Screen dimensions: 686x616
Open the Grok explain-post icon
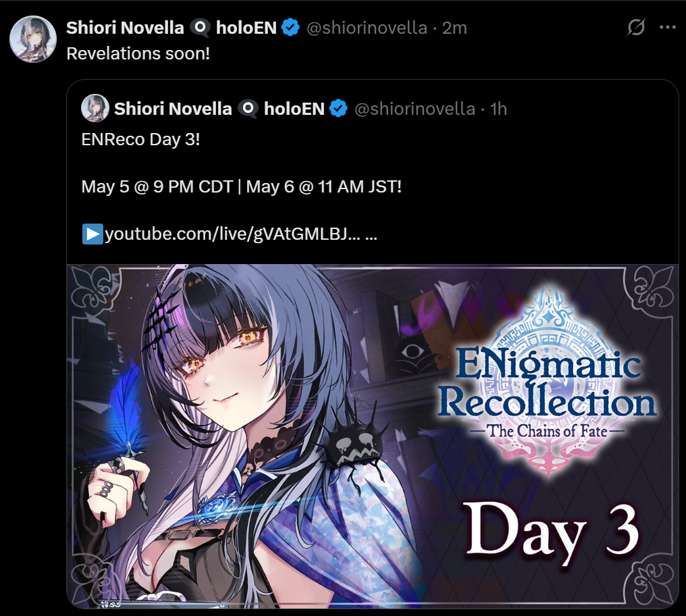coord(635,28)
